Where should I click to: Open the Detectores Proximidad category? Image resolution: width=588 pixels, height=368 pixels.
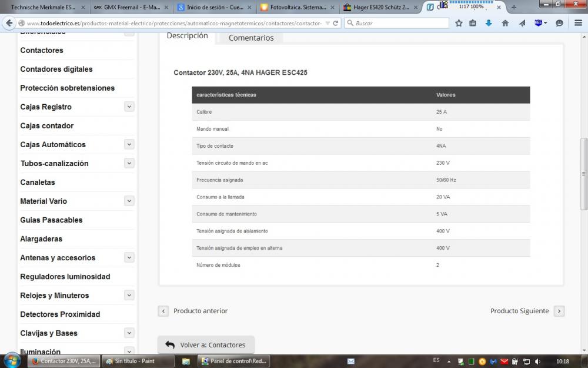click(x=60, y=314)
